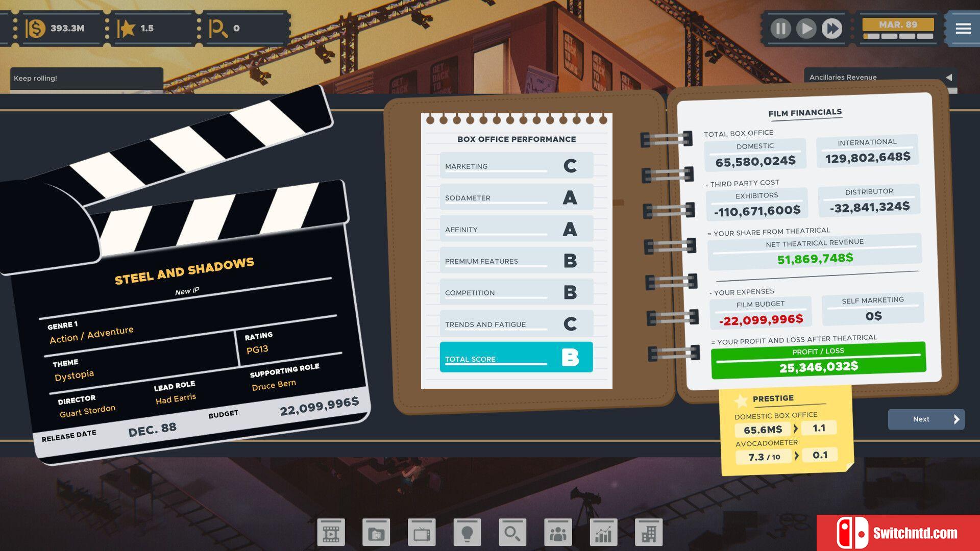Click the Dystopia theme text
The image size is (980, 551).
click(x=74, y=375)
